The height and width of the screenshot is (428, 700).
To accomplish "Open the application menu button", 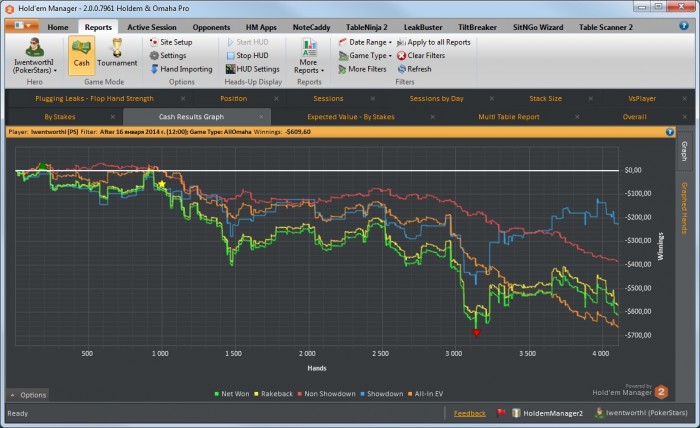I will coord(21,25).
